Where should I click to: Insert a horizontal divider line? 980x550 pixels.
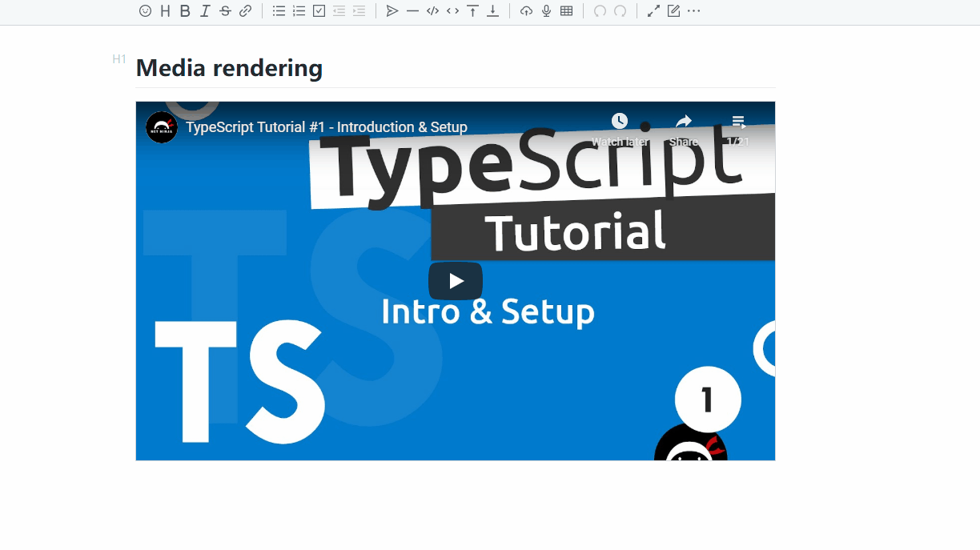pyautogui.click(x=412, y=11)
